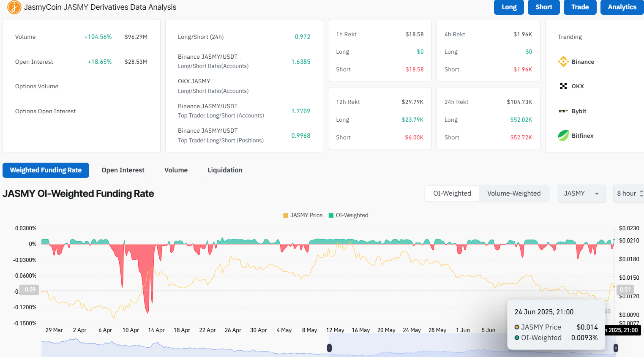This screenshot has height=357, width=644.
Task: Click the OKX logo icon
Action: coord(563,86)
